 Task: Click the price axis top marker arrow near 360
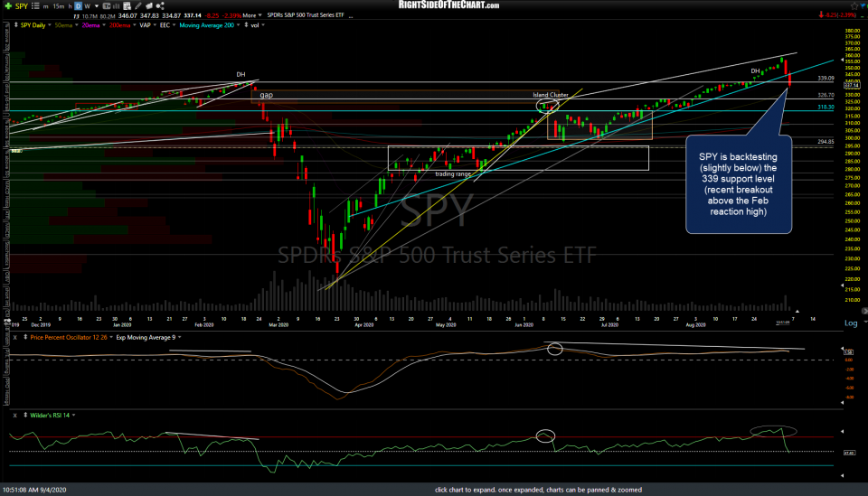click(843, 58)
